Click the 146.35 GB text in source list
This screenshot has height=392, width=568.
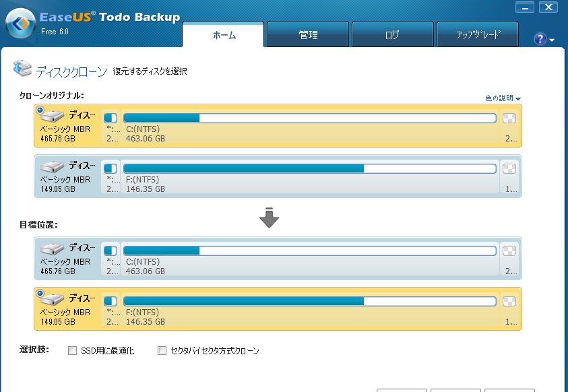[x=146, y=189]
